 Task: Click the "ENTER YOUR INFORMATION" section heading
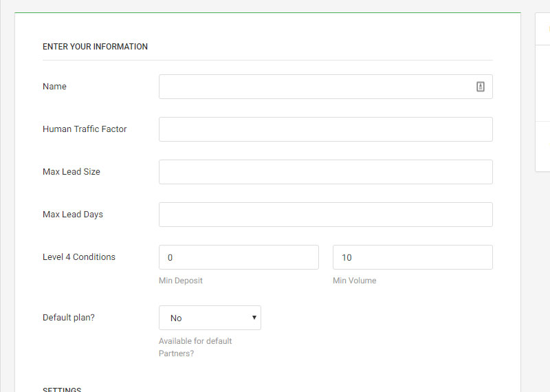pyautogui.click(x=95, y=47)
